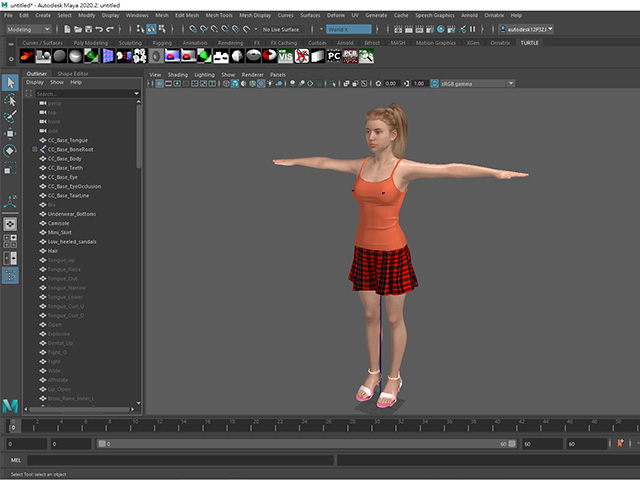This screenshot has width=640, height=480.
Task: Switch to the Rigging shelf tab
Action: click(x=162, y=43)
